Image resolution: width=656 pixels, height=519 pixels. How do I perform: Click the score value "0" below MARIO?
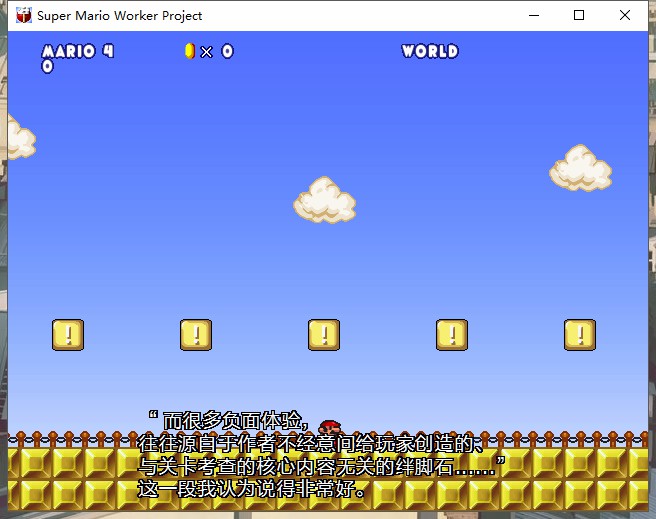[48, 66]
